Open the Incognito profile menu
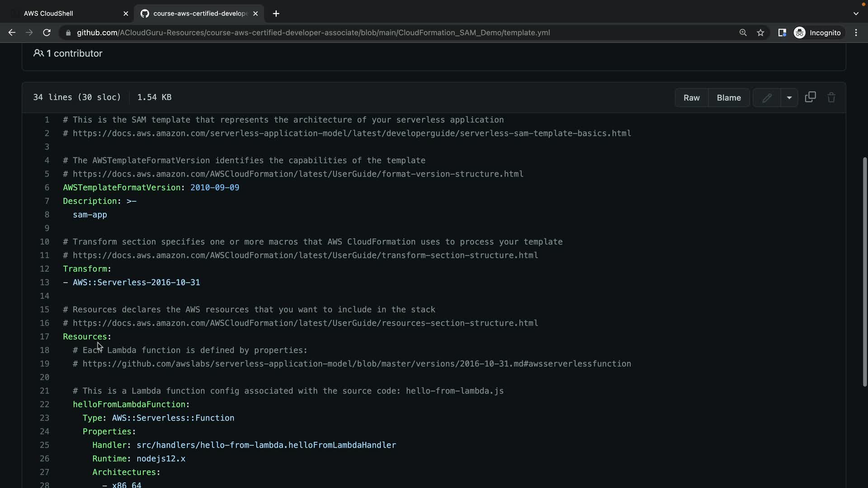The height and width of the screenshot is (488, 868). [817, 33]
